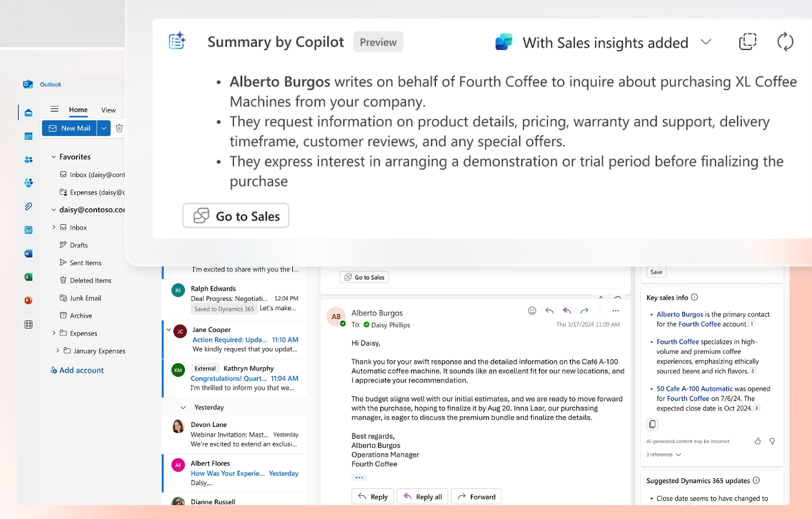812x519 pixels.
Task: Open more actions ellipsis in message header
Action: 615,311
